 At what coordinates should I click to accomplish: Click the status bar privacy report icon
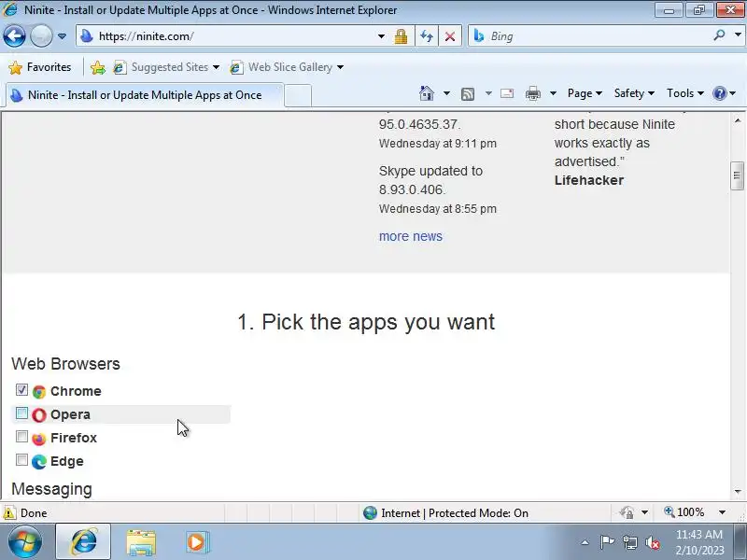point(627,512)
